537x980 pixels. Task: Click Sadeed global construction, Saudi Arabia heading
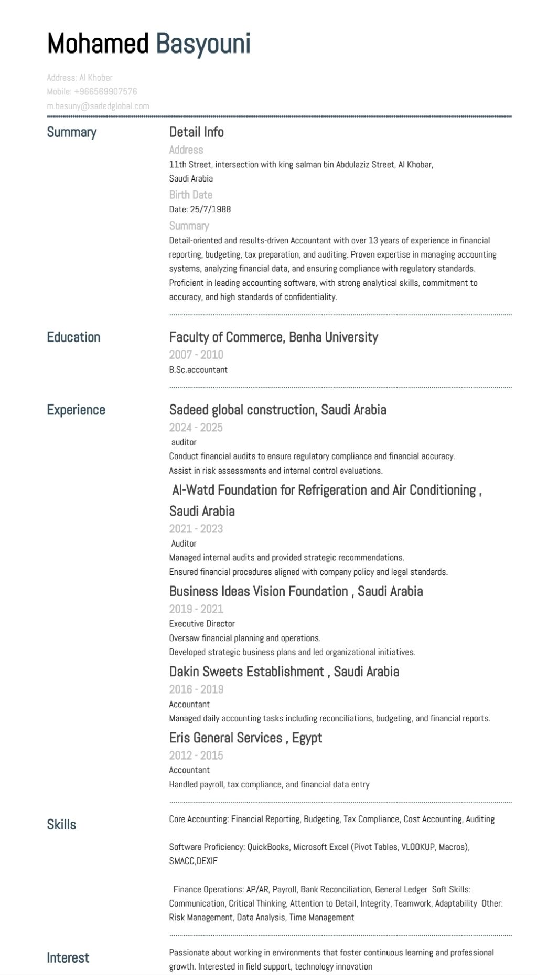click(x=277, y=410)
